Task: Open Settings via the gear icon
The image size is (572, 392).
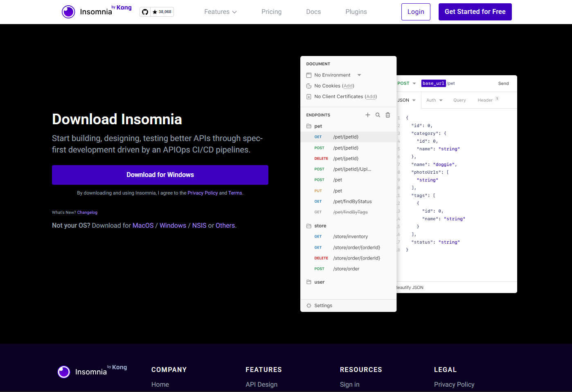Action: coord(309,305)
